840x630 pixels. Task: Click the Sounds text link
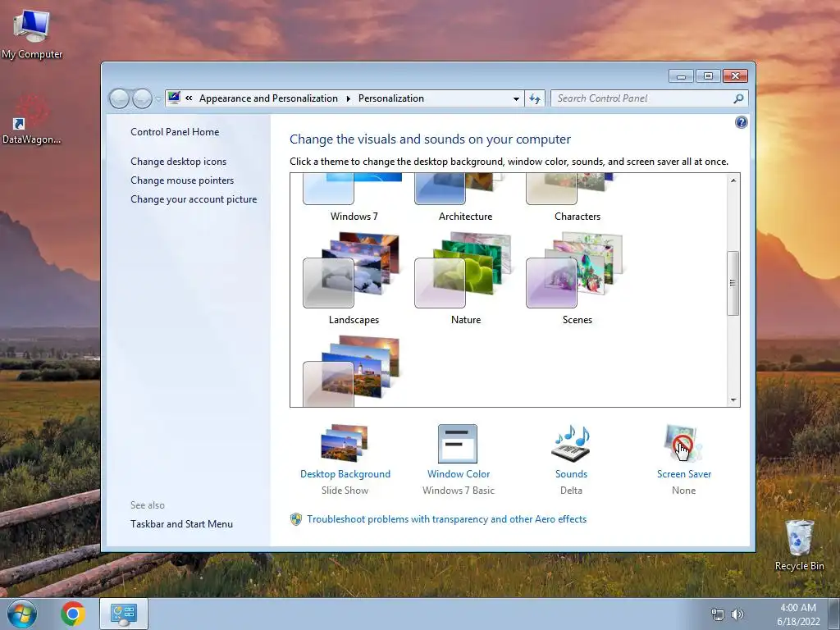point(571,474)
